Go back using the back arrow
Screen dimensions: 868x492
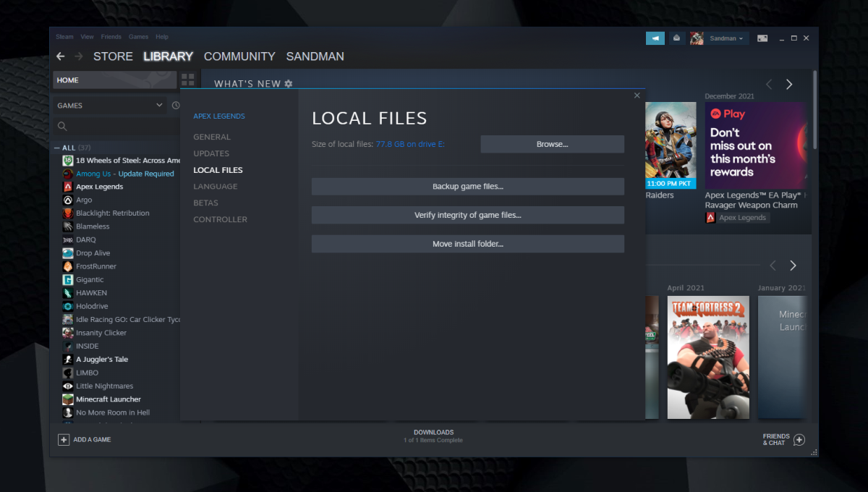61,56
